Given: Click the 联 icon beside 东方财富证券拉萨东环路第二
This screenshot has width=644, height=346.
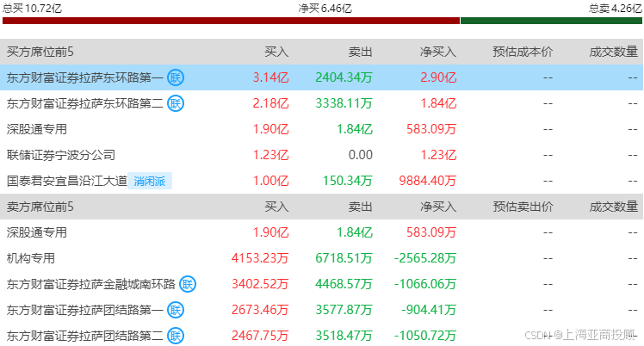Looking at the screenshot, I should tap(176, 103).
